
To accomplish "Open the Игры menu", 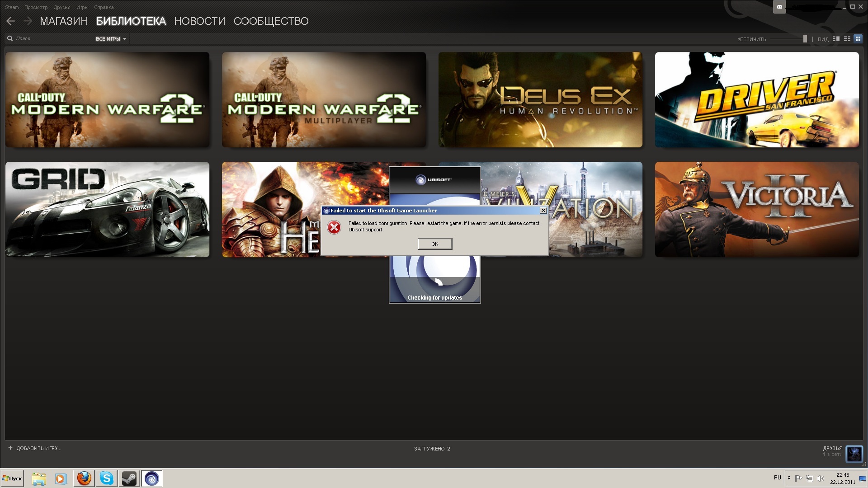I will point(82,7).
